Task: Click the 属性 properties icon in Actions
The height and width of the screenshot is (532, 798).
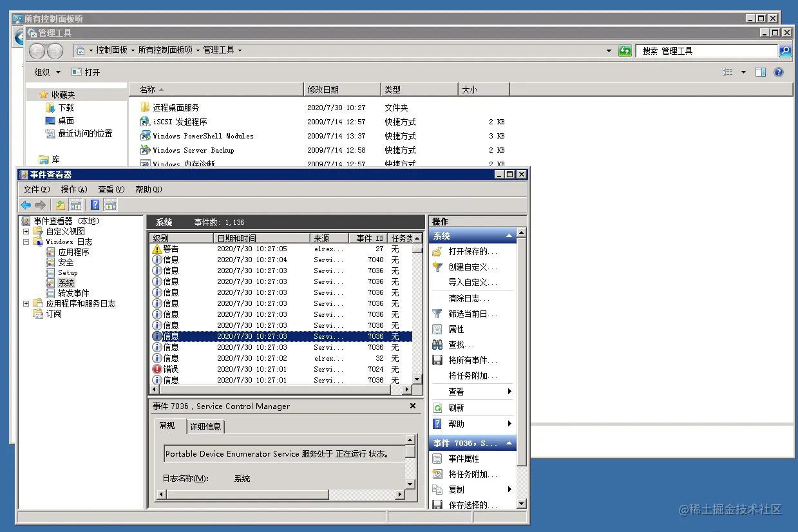Action: (x=437, y=329)
